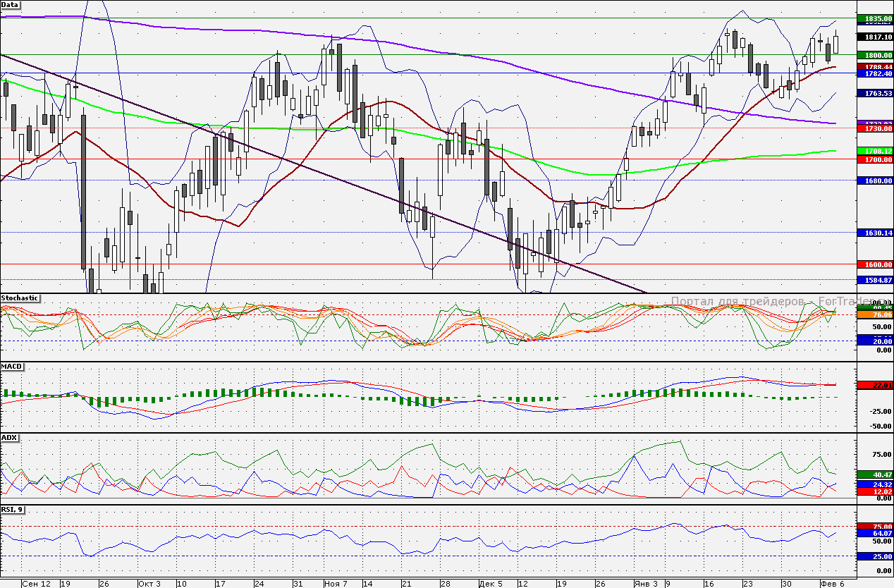Click the 1763.53 Bollinger band value tag
894x588 pixels.
point(874,93)
